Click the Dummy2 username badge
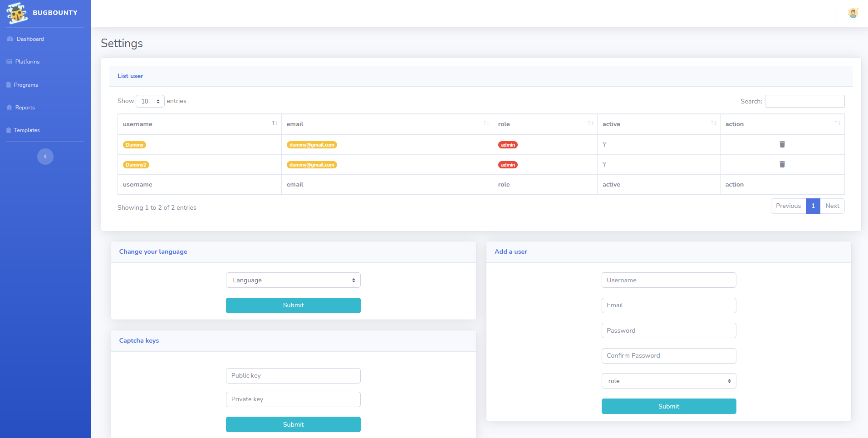The height and width of the screenshot is (438, 868). pos(136,165)
